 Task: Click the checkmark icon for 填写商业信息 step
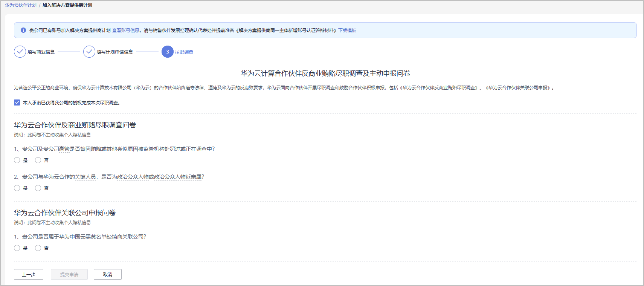coord(20,52)
